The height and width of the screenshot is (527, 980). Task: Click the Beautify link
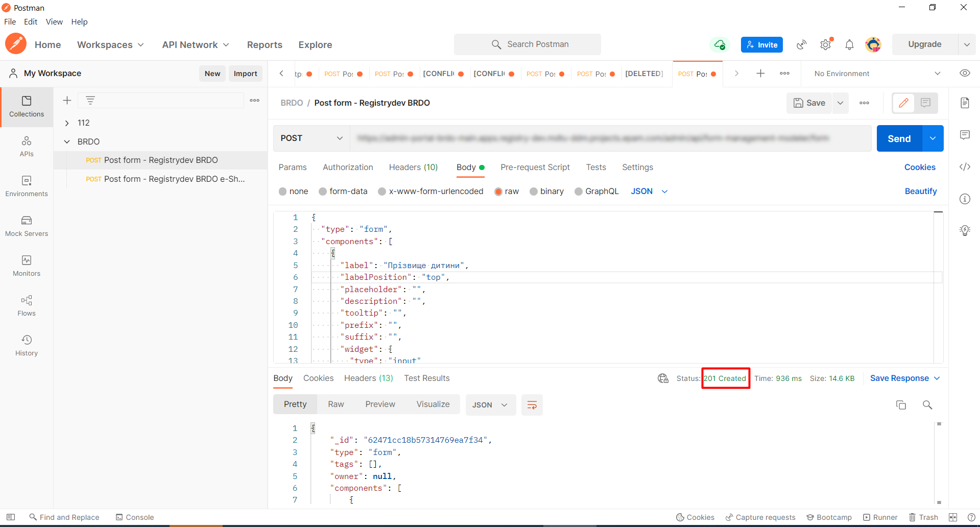point(920,191)
